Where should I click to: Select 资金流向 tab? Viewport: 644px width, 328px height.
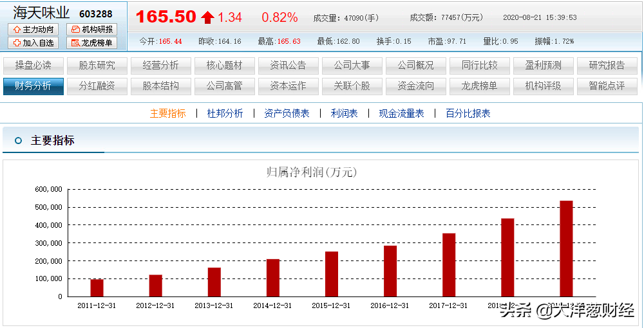coord(415,86)
